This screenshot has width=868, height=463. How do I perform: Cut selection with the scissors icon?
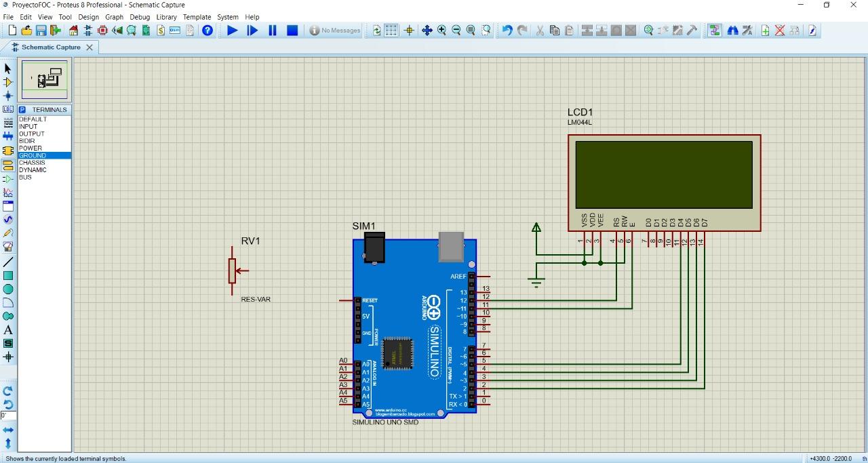pos(540,31)
